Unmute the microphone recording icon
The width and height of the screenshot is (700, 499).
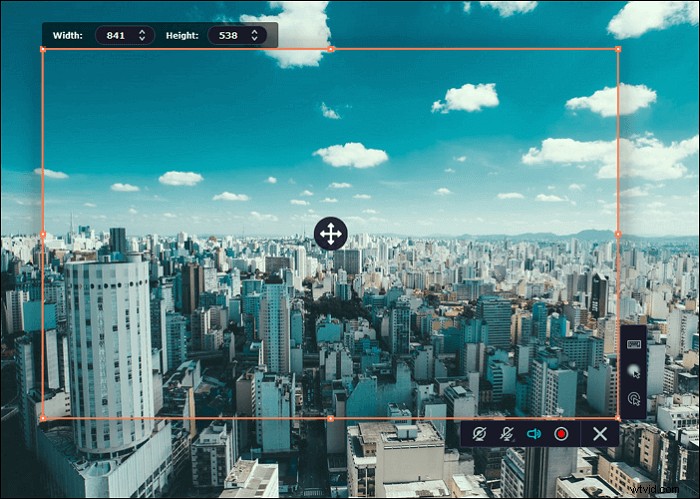(x=507, y=433)
